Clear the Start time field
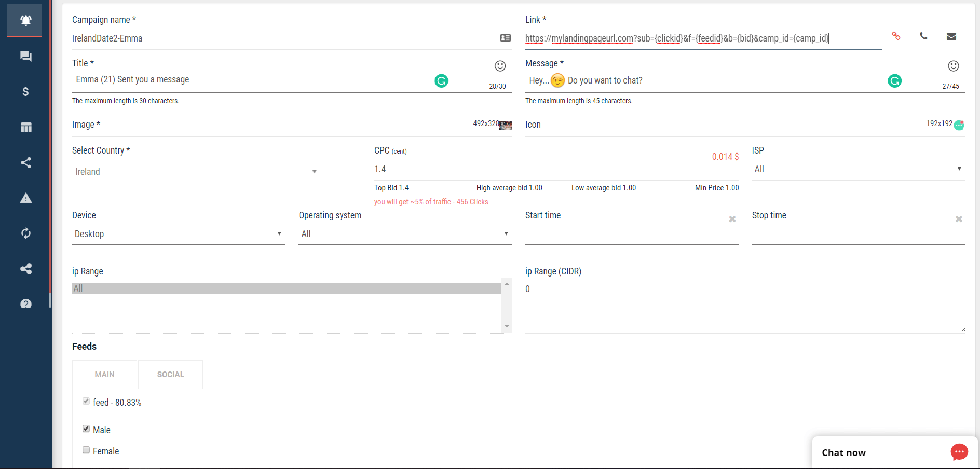Viewport: 980px width, 469px height. pos(732,219)
